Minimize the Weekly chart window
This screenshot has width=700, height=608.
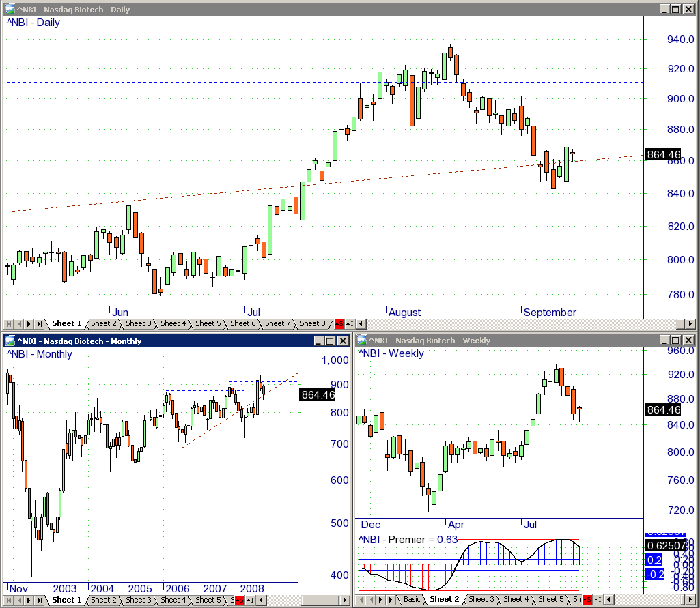(x=665, y=341)
